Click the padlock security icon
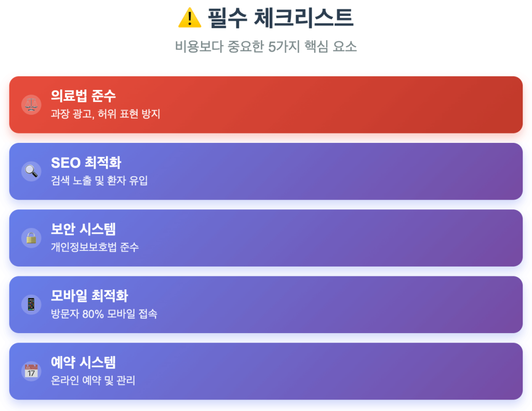 [31, 238]
